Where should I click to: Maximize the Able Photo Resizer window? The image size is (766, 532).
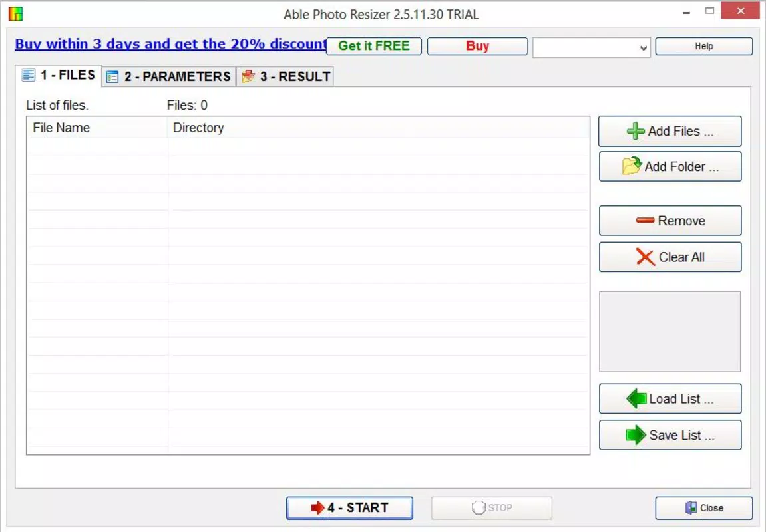click(x=710, y=11)
